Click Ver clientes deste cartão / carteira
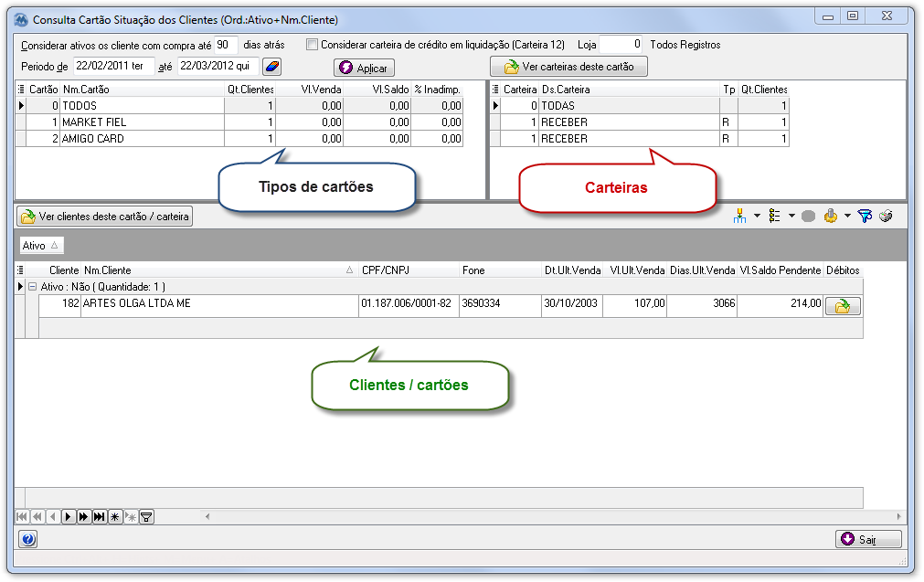The image size is (924, 582). click(x=105, y=217)
